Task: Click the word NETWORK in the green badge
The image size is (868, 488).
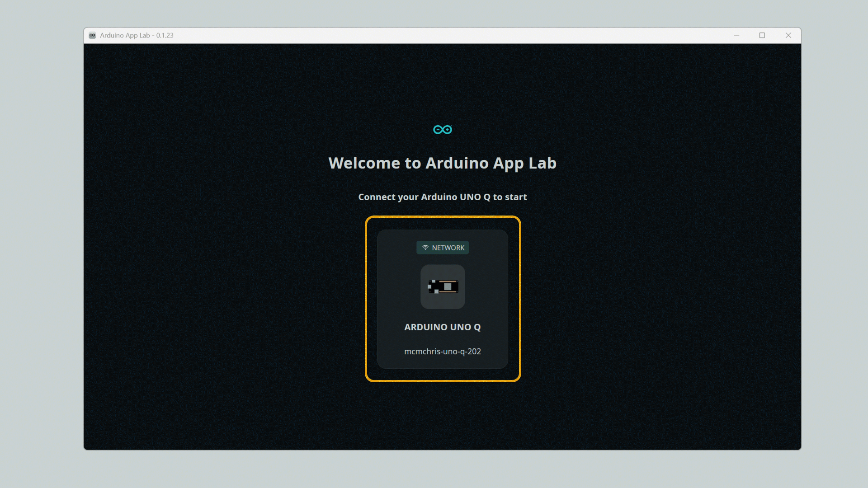Action: (x=448, y=248)
